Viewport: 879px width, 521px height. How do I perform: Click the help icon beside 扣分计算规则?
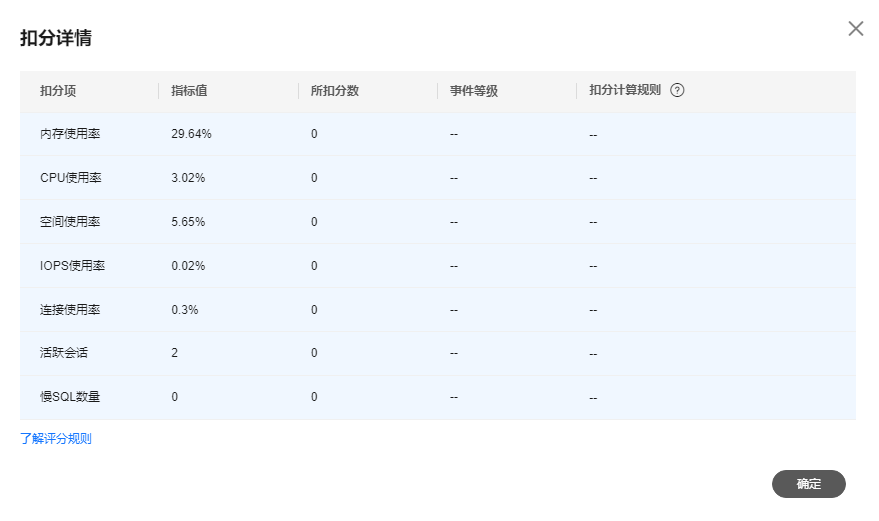pyautogui.click(x=677, y=90)
